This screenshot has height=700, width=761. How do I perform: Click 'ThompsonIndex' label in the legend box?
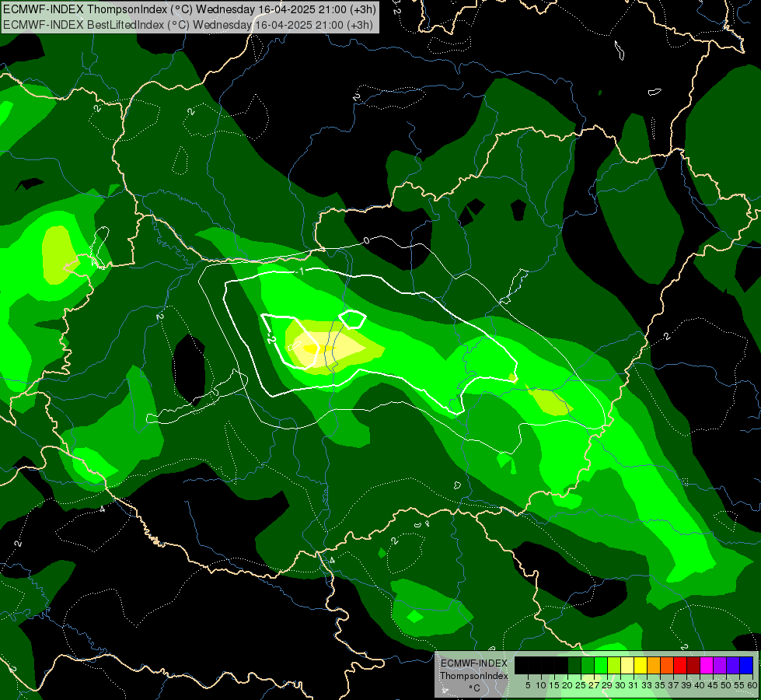coord(473,676)
